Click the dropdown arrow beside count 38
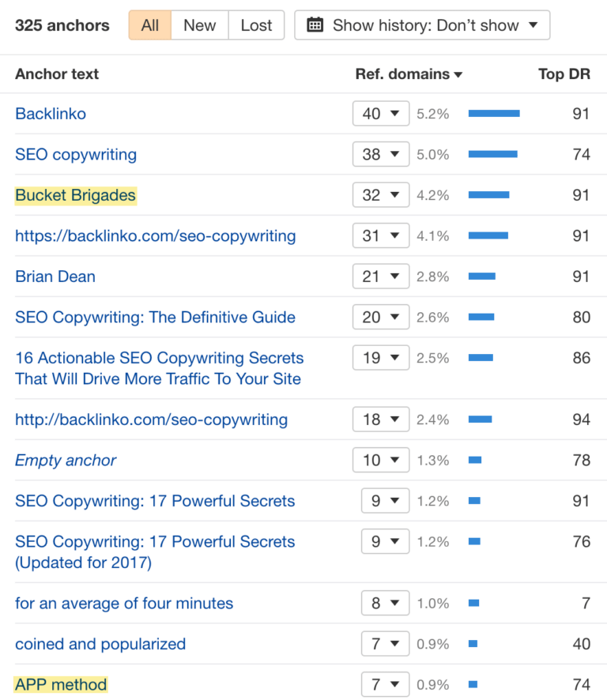Viewport: 607px width, 700px height. (x=396, y=154)
